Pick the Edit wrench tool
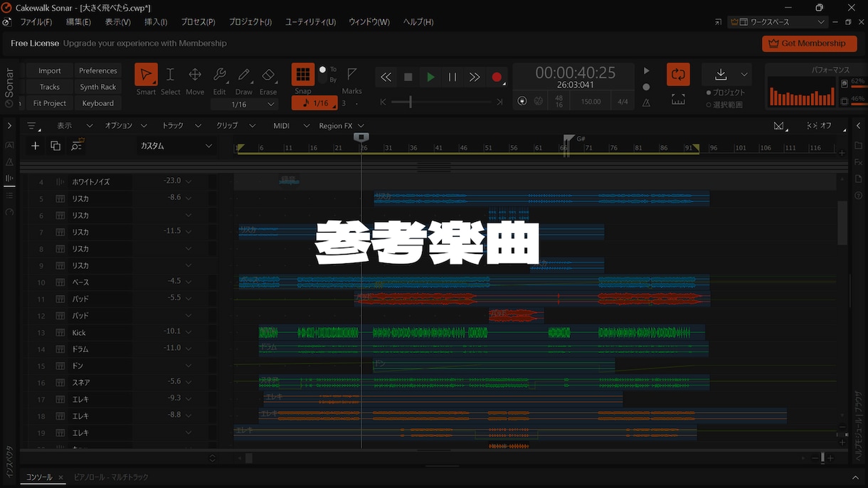The width and height of the screenshot is (868, 488). [x=220, y=75]
